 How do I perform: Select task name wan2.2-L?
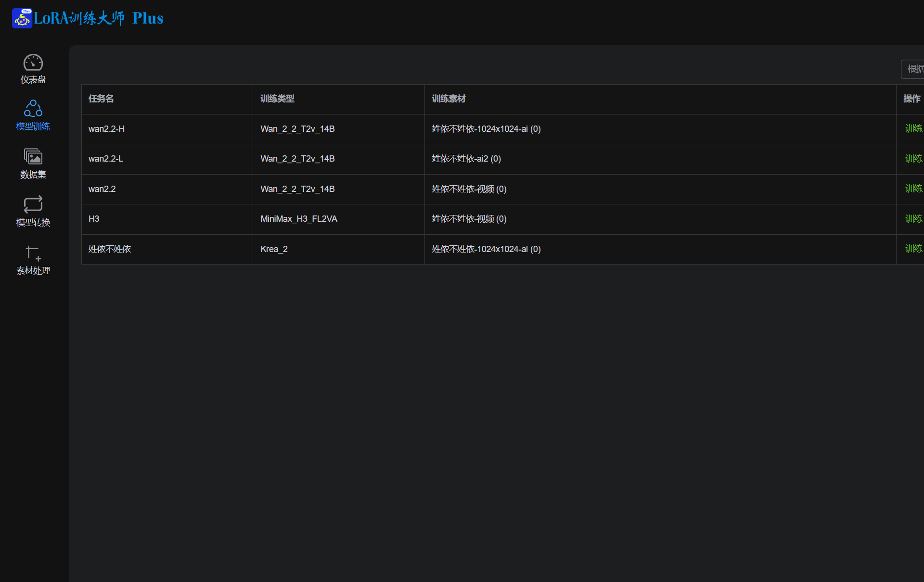coord(106,159)
